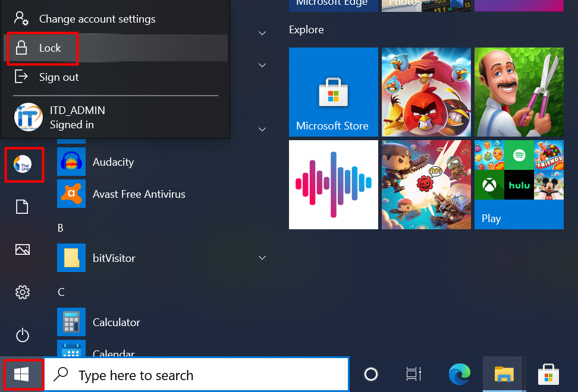Image resolution: width=578 pixels, height=392 pixels.
Task: Click the bitVisitor folder icon
Action: (71, 258)
